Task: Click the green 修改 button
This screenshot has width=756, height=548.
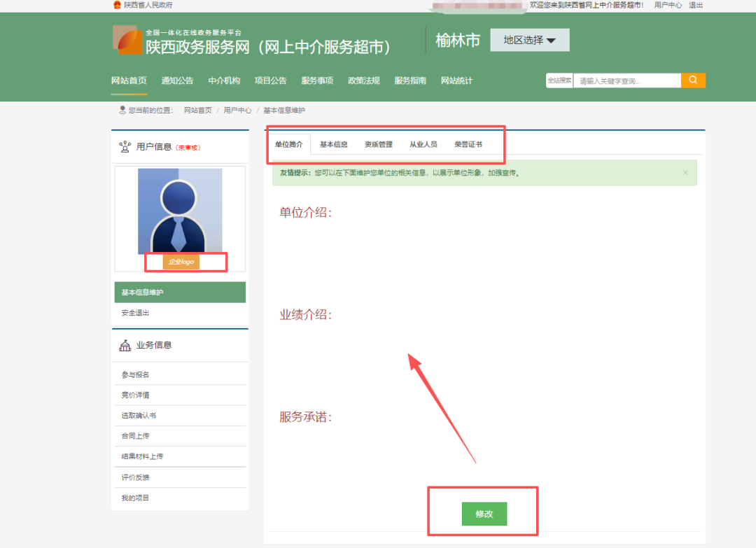Action: pyautogui.click(x=484, y=514)
